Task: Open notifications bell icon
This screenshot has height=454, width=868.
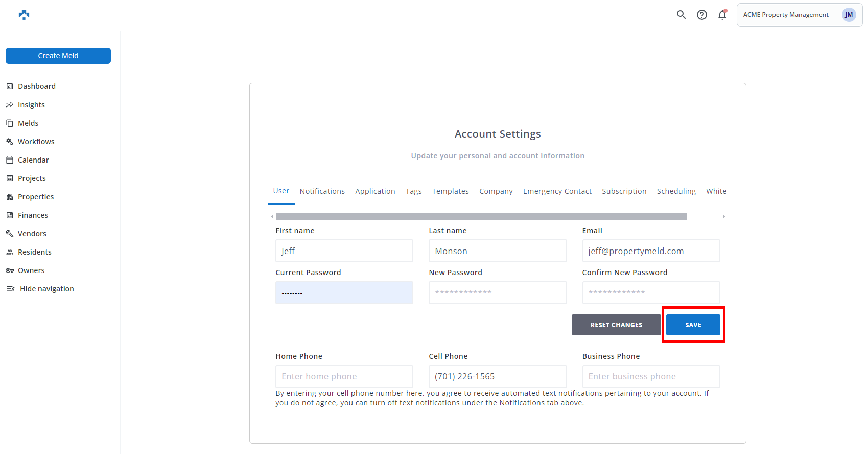Action: [722, 15]
